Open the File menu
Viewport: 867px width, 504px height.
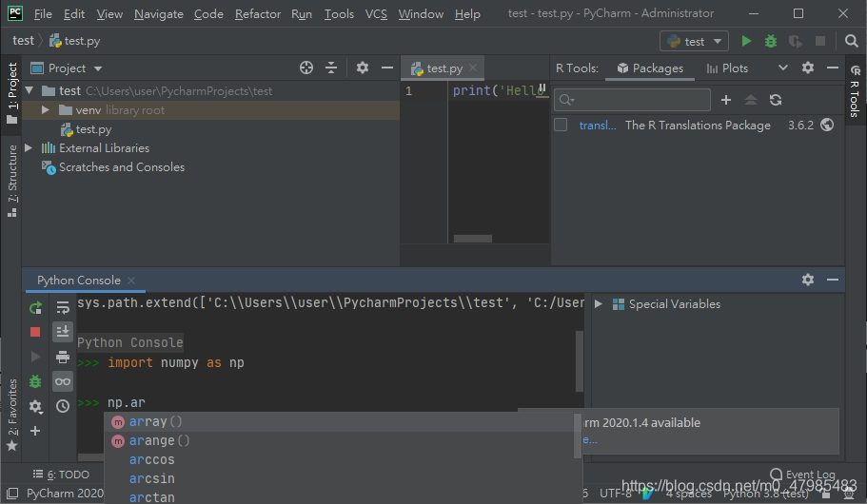tap(43, 14)
